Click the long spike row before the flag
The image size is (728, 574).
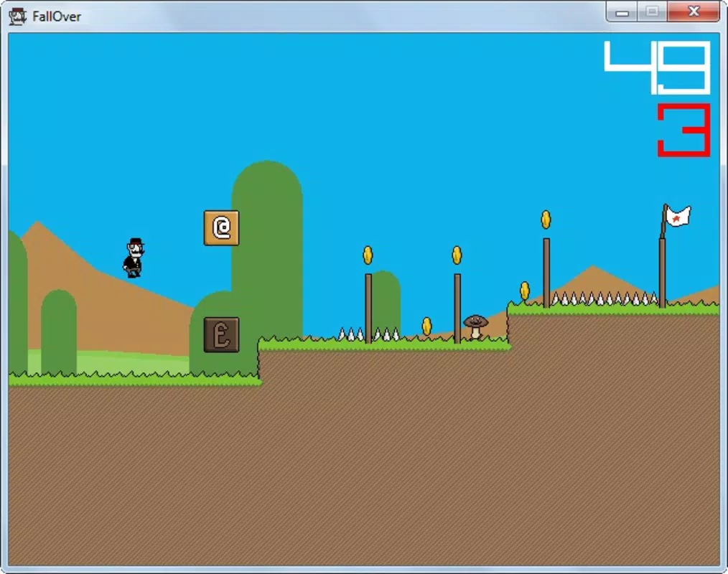point(605,298)
